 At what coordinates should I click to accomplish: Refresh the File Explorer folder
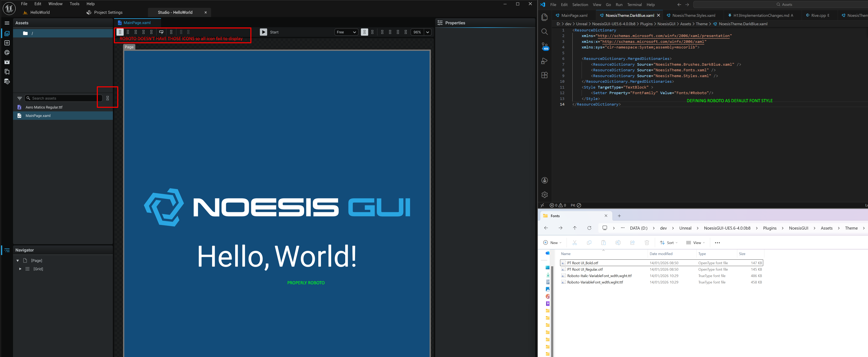click(x=589, y=228)
